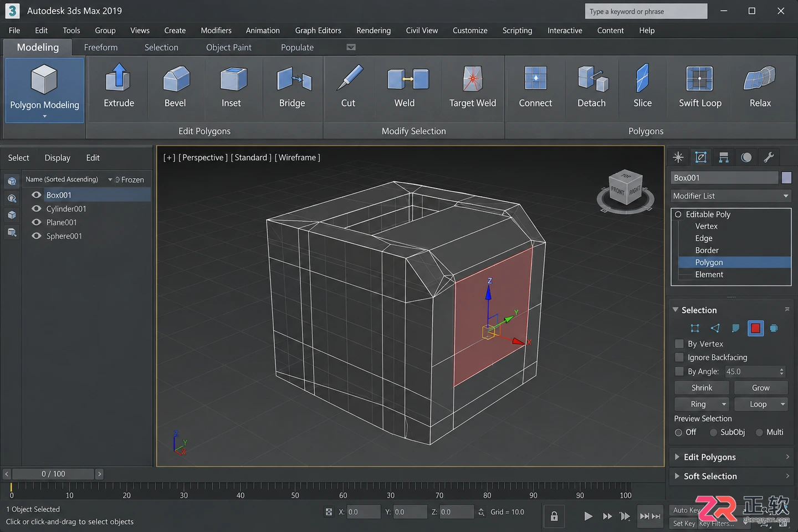This screenshot has width=798, height=532.
Task: Open the Modifier List dropdown
Action: 731,196
